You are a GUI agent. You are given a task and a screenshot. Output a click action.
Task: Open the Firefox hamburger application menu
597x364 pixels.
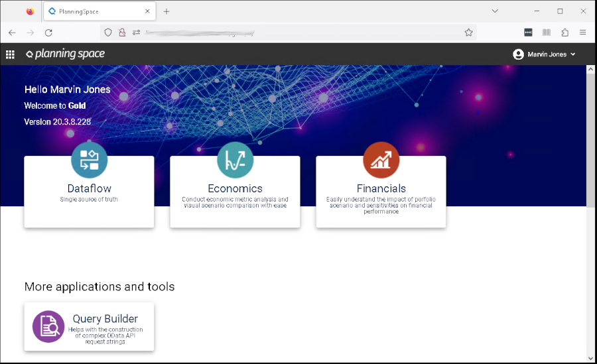pyautogui.click(x=582, y=32)
